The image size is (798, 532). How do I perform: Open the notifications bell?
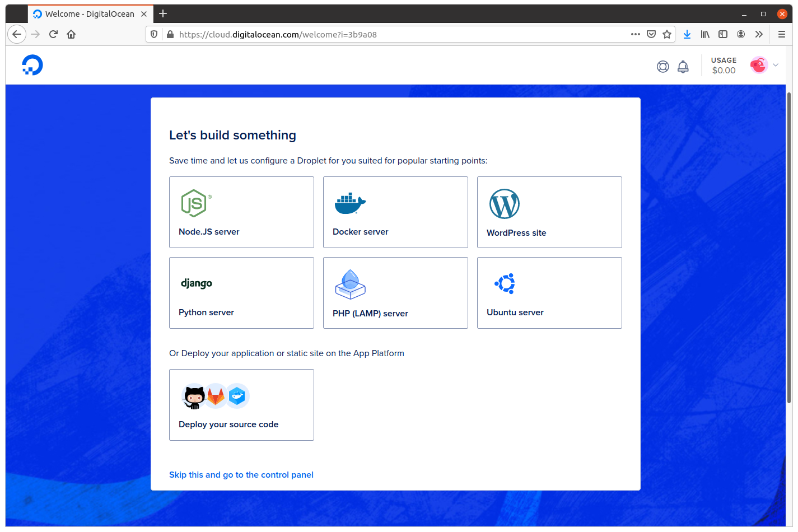pos(683,67)
